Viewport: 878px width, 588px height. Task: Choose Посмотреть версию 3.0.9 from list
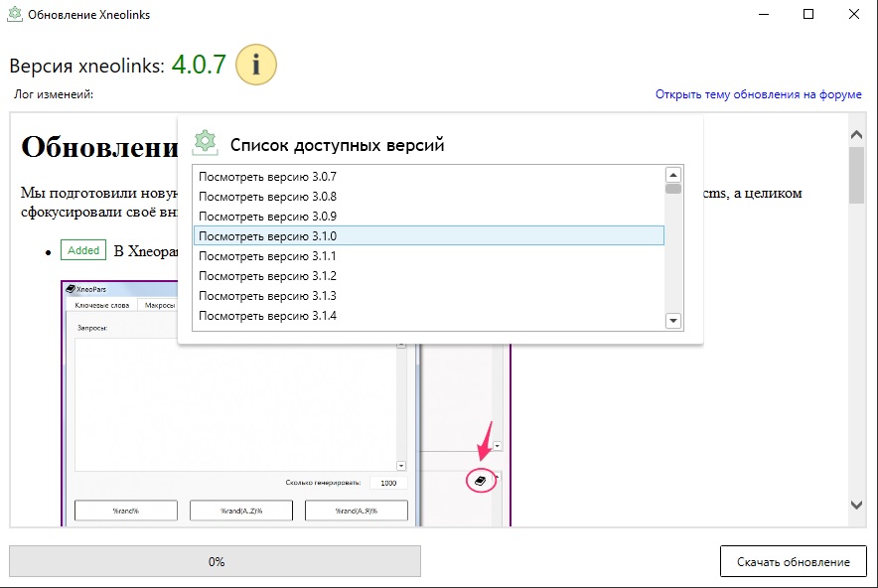coord(429,217)
